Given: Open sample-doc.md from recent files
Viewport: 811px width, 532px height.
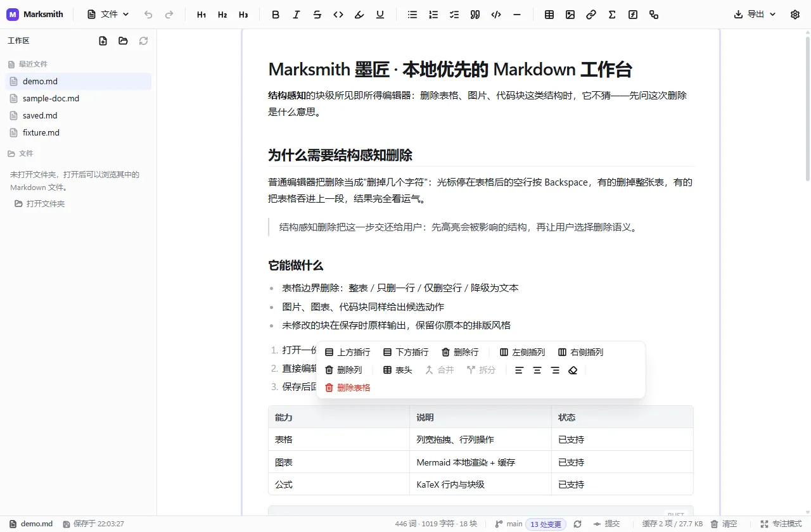Looking at the screenshot, I should (x=78, y=98).
